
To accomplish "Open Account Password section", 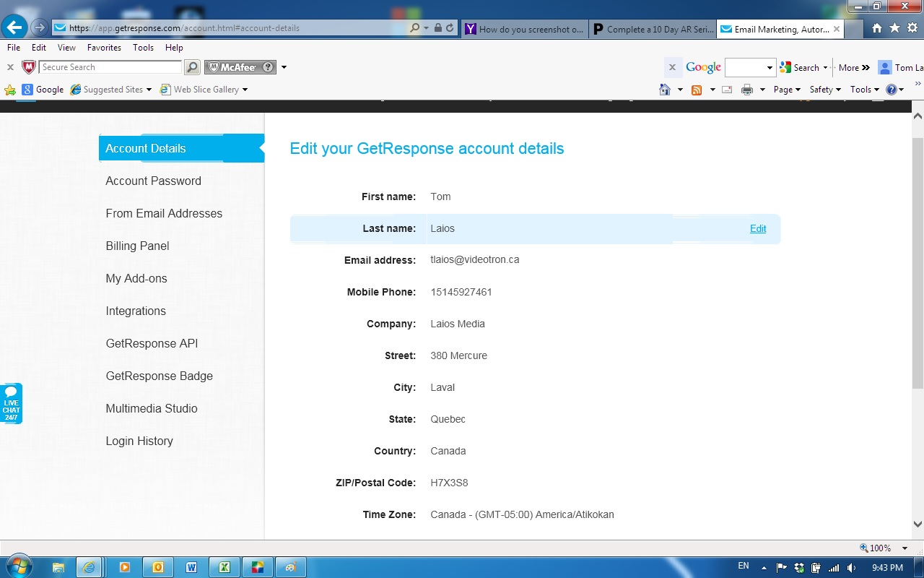I will click(x=153, y=181).
